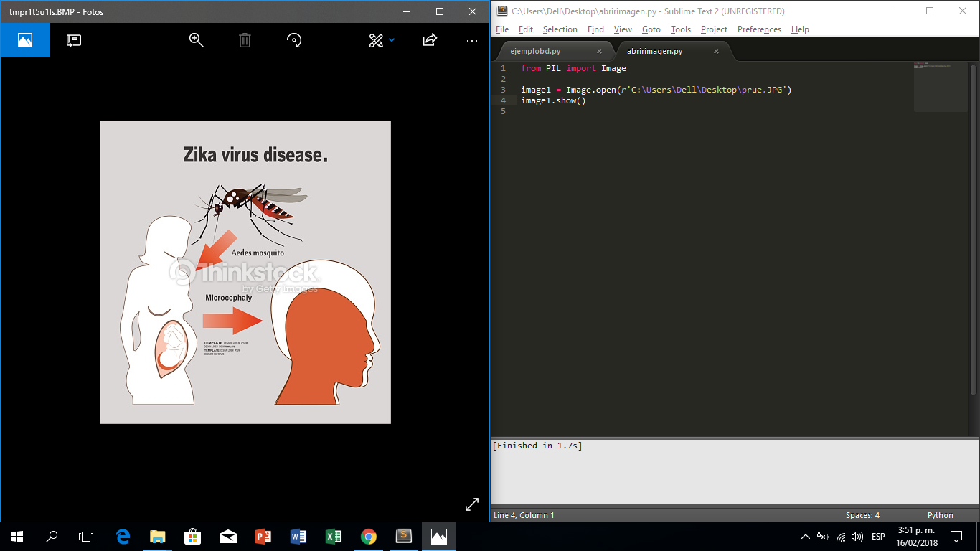The height and width of the screenshot is (551, 980).
Task: Zoom in with the magnifier icon
Action: [197, 40]
